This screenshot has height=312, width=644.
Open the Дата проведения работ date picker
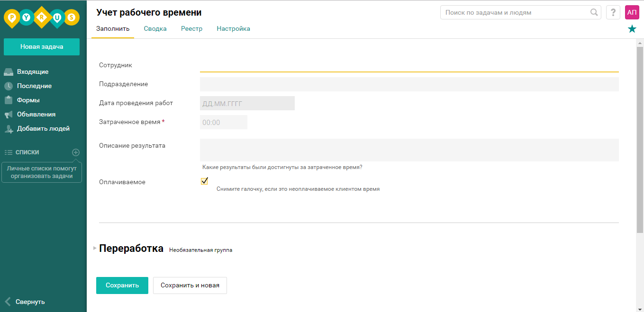[247, 103]
